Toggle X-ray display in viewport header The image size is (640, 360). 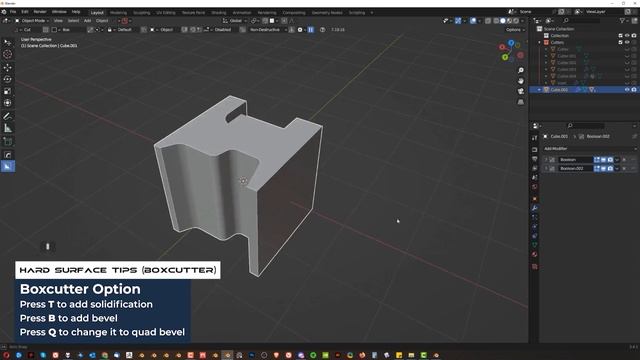[x=488, y=21]
